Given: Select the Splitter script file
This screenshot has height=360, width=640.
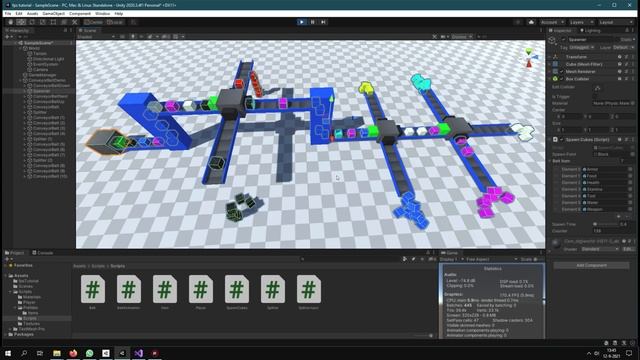Looking at the screenshot, I should tap(273, 292).
